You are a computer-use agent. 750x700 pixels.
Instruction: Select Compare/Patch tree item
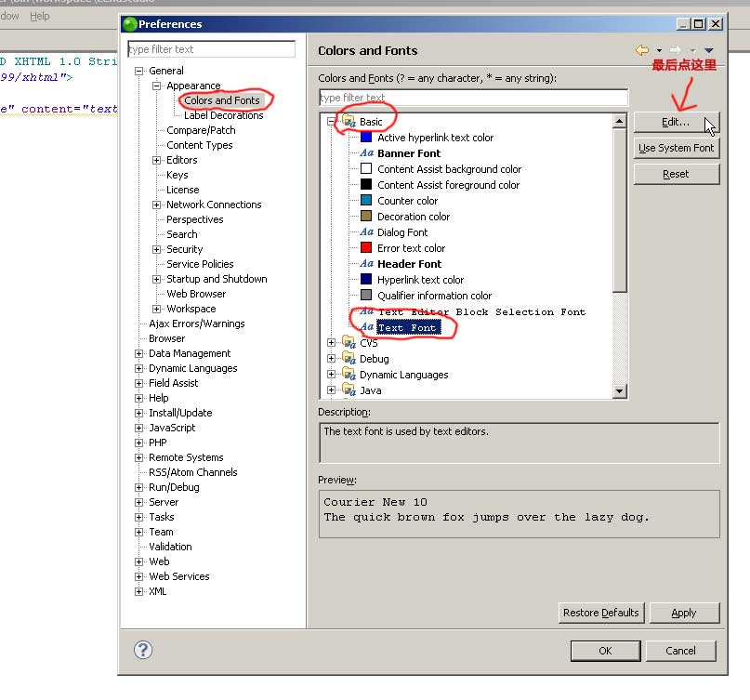(x=201, y=130)
